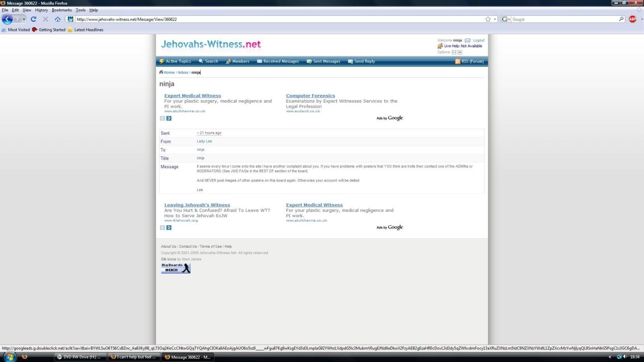Open the Google search engine selector

506,19
